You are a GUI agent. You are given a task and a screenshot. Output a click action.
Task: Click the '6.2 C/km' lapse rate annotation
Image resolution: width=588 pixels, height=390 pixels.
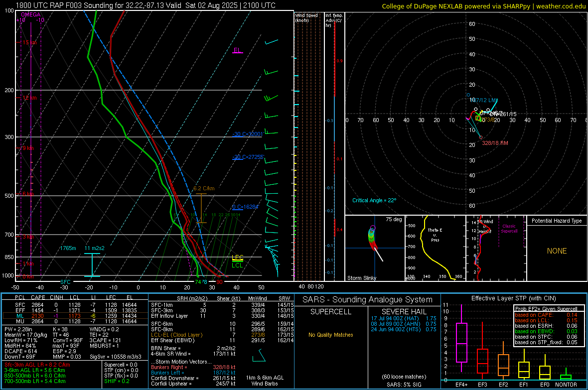click(x=204, y=189)
